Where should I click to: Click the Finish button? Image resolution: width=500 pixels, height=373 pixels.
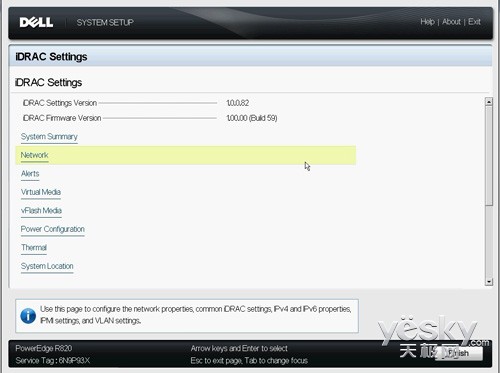tap(459, 353)
